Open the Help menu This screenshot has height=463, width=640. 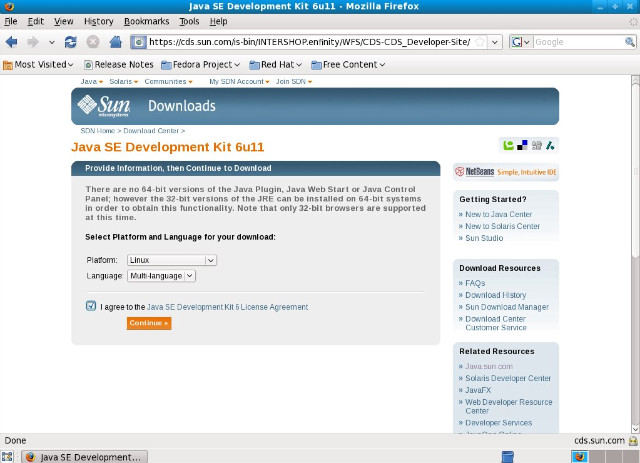(x=218, y=21)
